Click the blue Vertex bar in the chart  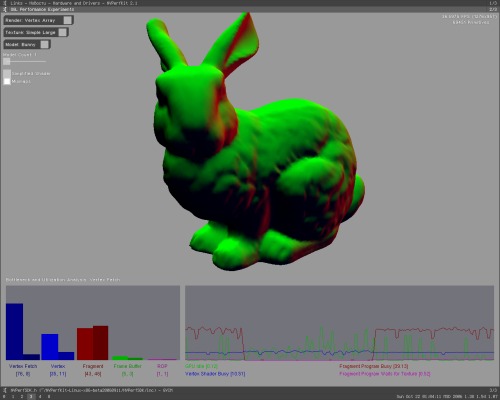(50, 347)
